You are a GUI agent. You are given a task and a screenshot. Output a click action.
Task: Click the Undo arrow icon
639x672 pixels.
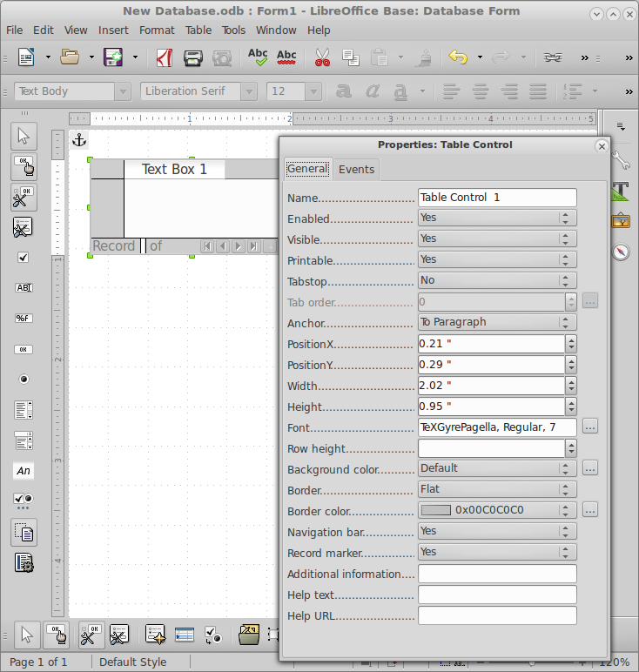pos(458,57)
